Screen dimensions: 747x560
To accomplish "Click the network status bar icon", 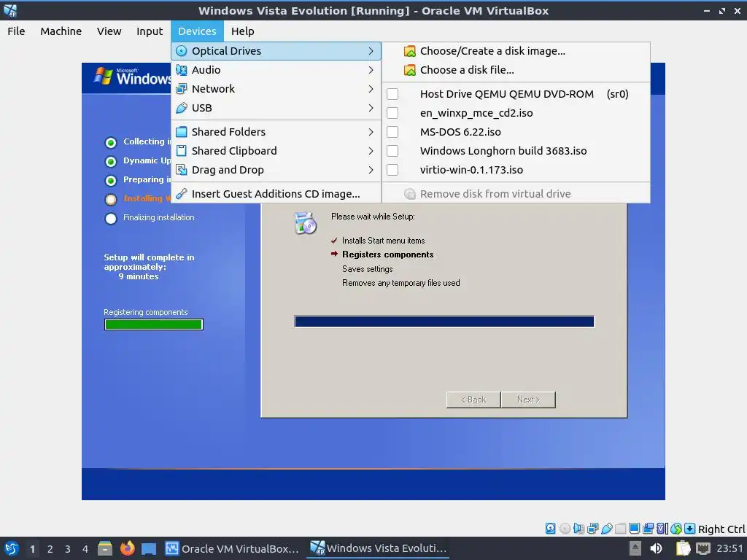I will point(592,528).
